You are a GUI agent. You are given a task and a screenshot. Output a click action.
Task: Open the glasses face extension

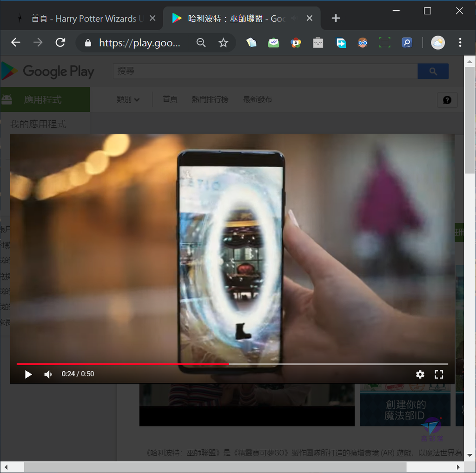[x=363, y=42]
